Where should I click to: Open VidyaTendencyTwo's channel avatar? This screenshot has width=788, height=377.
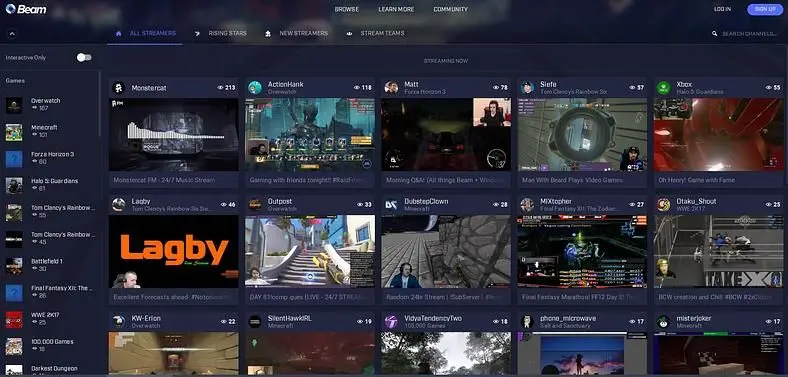[391, 322]
